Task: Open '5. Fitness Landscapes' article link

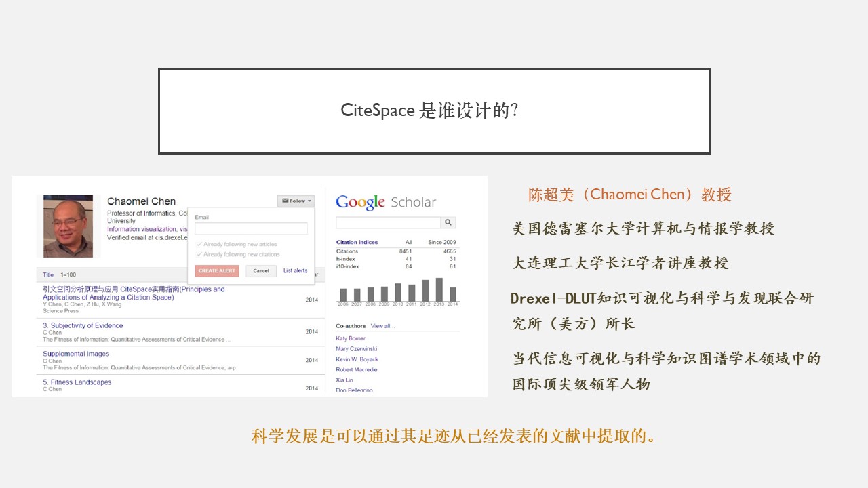Action: pos(77,382)
